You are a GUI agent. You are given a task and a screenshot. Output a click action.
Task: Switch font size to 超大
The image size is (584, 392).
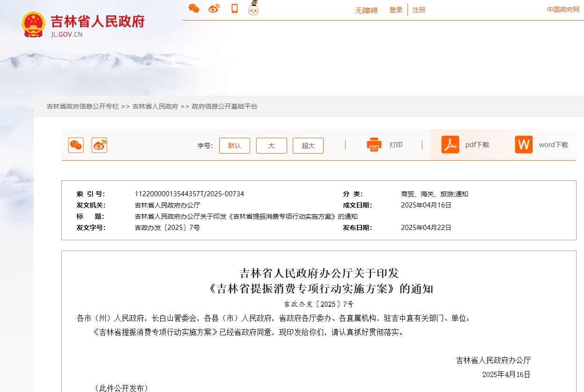coord(308,146)
